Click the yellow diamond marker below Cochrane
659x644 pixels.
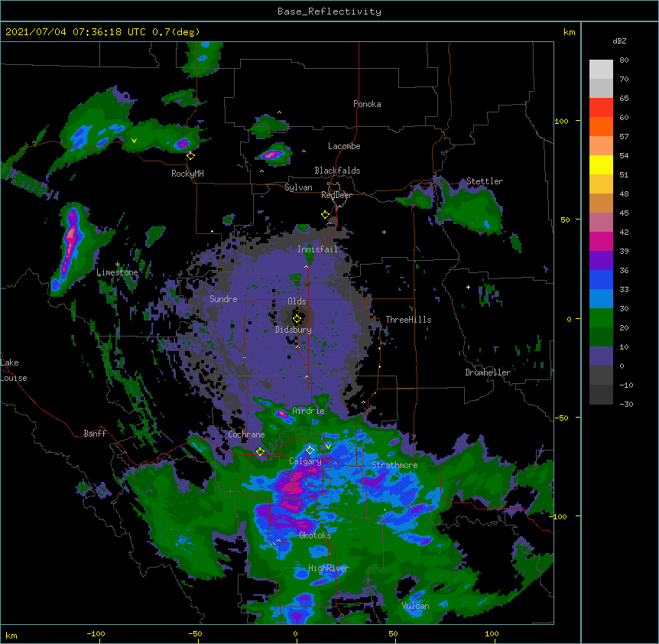260,452
